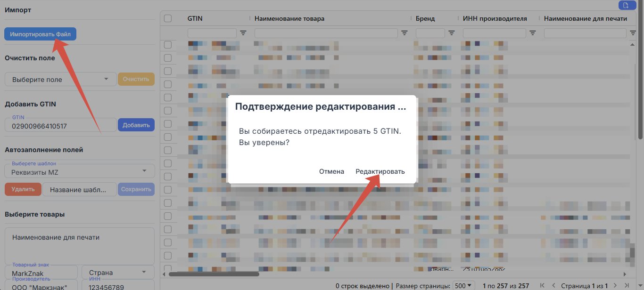This screenshot has width=644, height=290.
Task: Click the Импортировать Файл button
Action: coord(40,34)
